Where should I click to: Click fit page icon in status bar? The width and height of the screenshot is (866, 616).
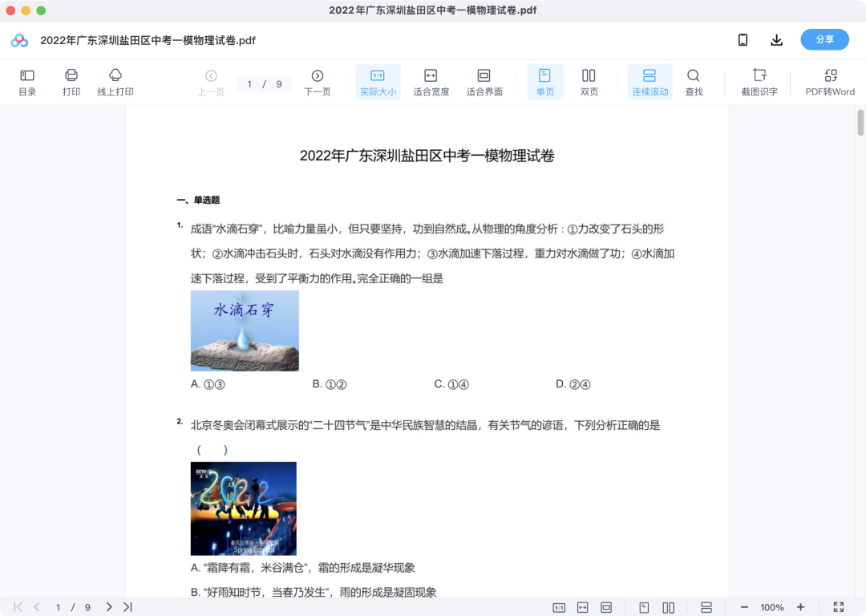click(606, 608)
